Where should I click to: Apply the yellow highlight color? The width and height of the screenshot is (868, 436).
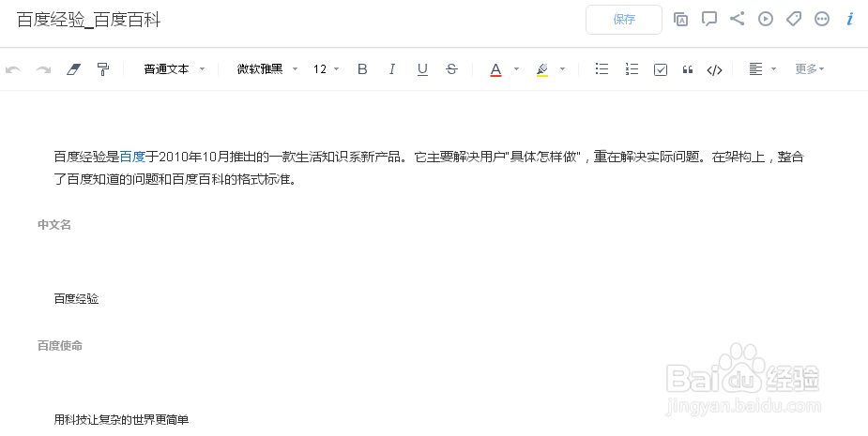(542, 69)
